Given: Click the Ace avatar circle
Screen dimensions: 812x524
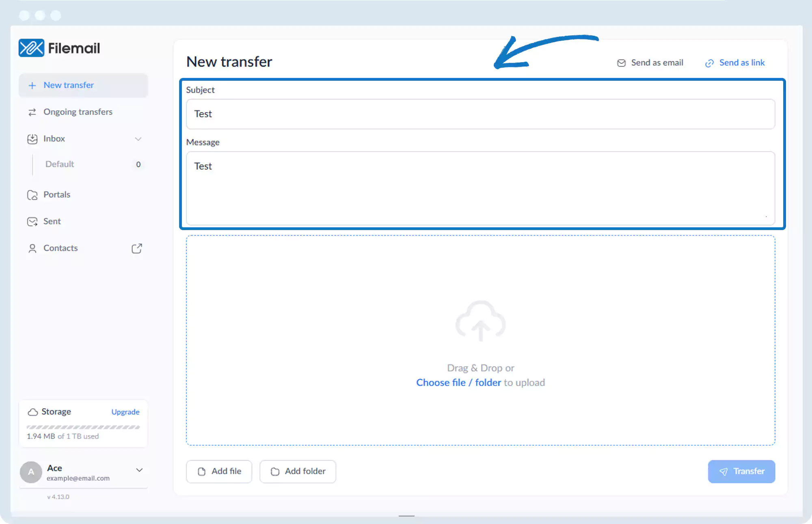Looking at the screenshot, I should [31, 472].
